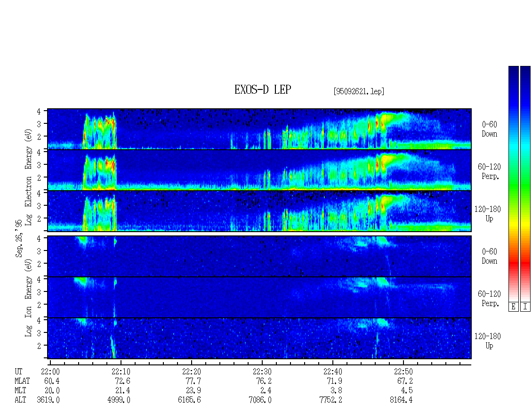Click the ion 60-120 Perp. spectrogram panel
Image resolution: width=532 pixels, height=412 pixels.
point(259,297)
